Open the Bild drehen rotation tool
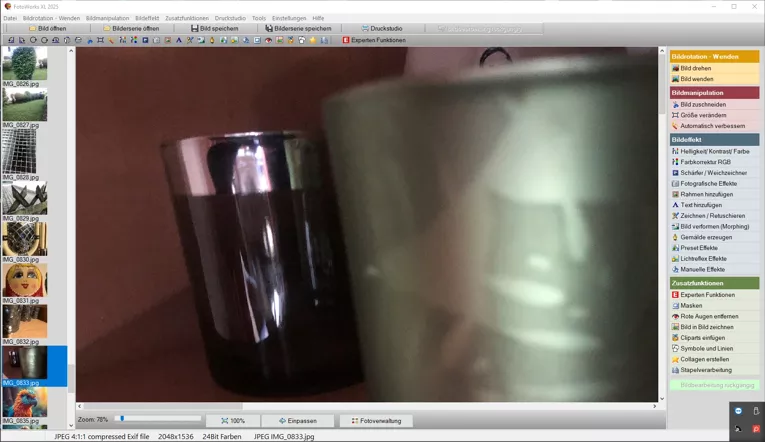The width and height of the screenshot is (765, 442). (x=696, y=68)
